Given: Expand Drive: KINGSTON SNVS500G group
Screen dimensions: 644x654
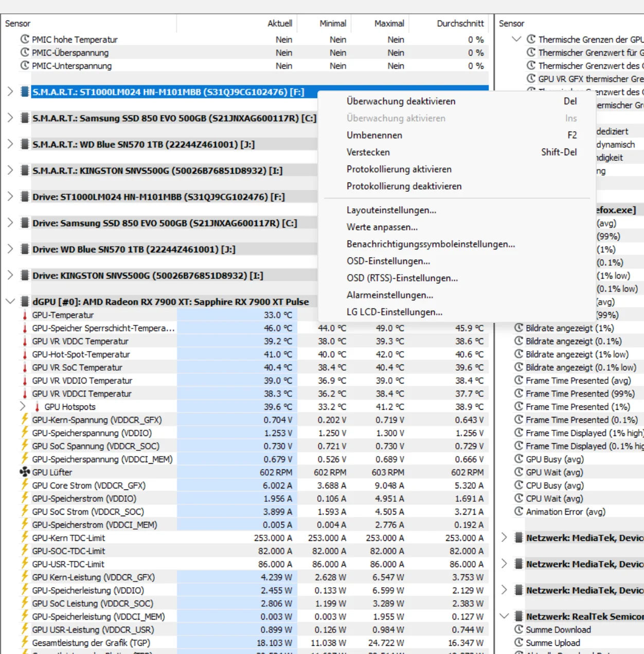Looking at the screenshot, I should point(10,275).
